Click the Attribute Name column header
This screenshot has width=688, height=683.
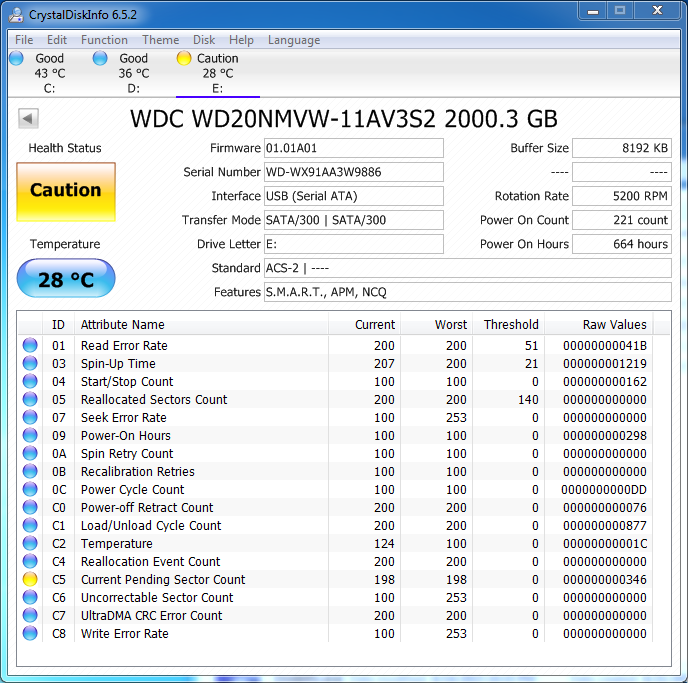click(x=201, y=325)
